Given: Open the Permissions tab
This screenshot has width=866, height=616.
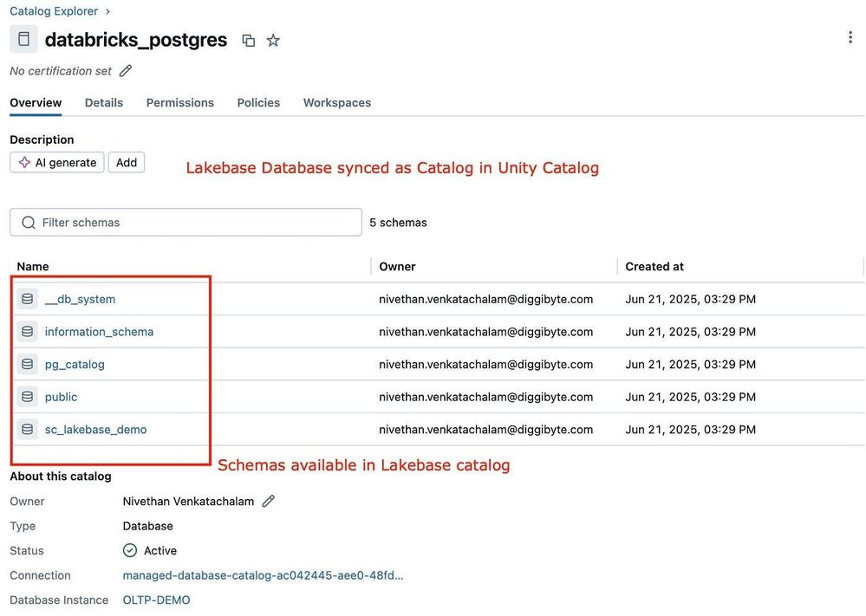Looking at the screenshot, I should point(179,102).
